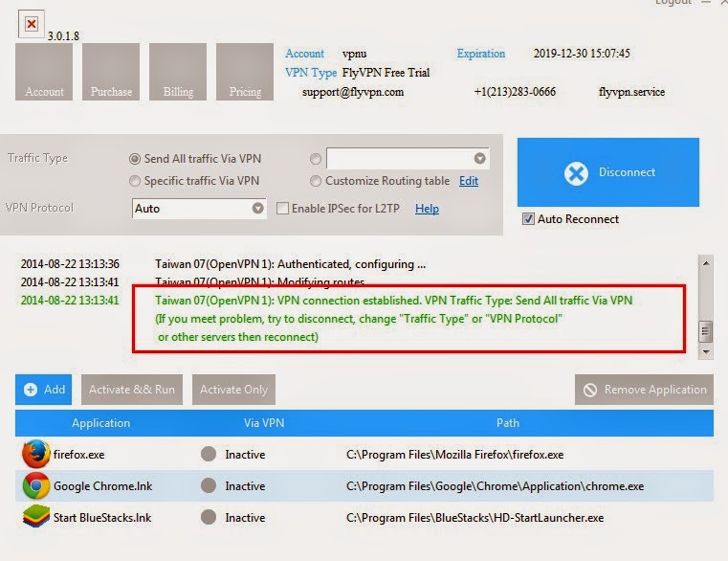Click log scrollbar up arrow
Viewport: 728px width, 561px height.
[706, 263]
